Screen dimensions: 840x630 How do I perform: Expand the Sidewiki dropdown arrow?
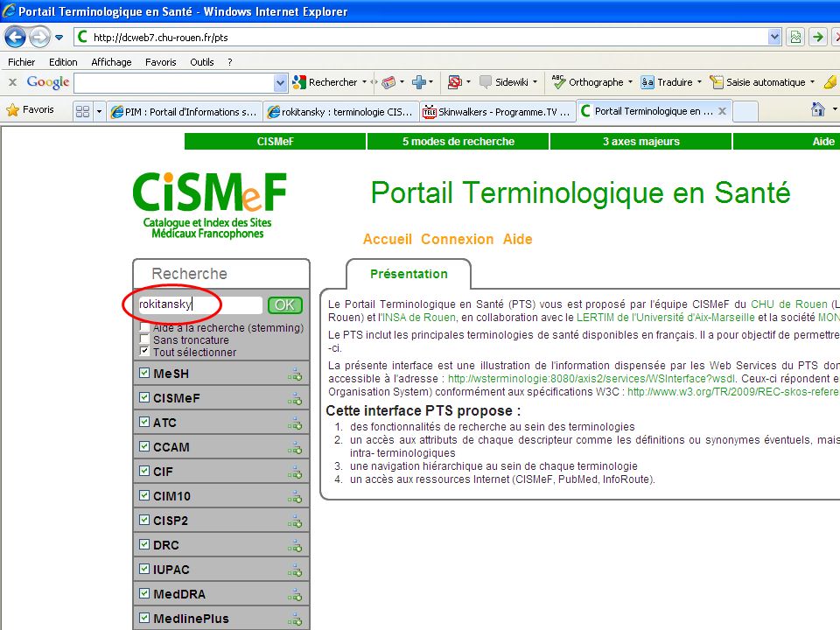[x=535, y=82]
